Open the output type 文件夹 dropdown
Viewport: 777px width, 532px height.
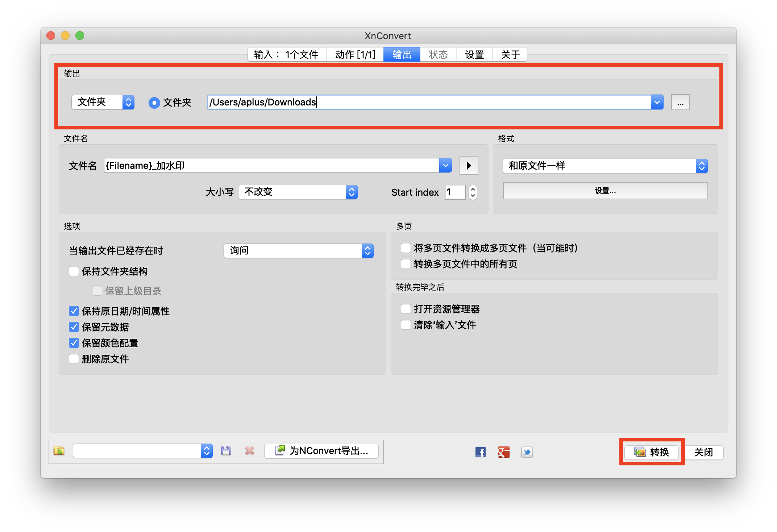103,102
